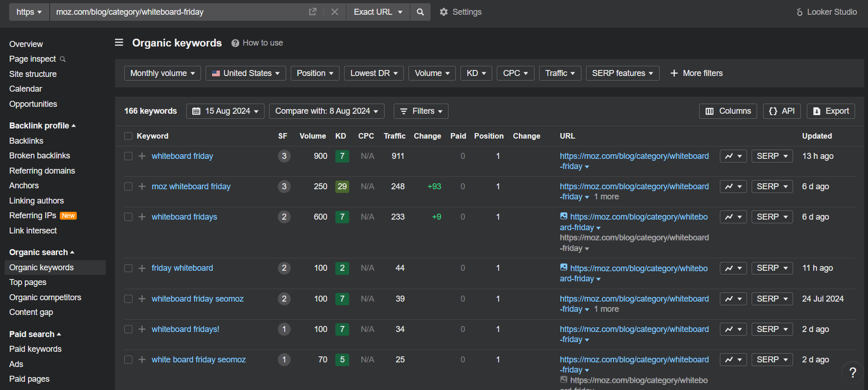Open position history chart for moz whiteboard friday
This screenshot has width=868, height=390.
point(733,186)
